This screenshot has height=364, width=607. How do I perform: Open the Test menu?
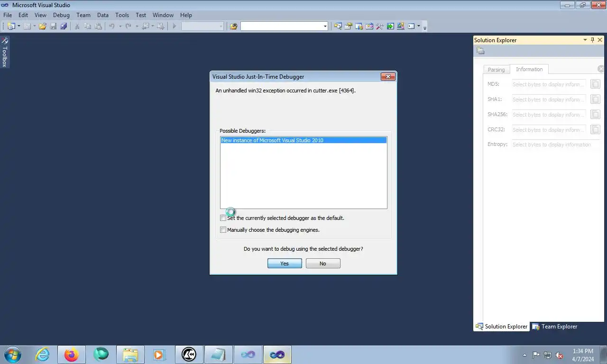coord(141,15)
